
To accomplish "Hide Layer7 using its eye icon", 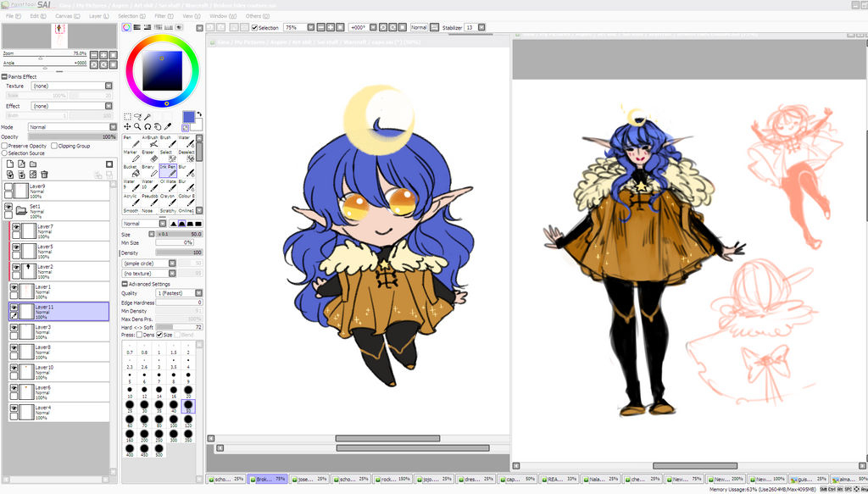I will tap(16, 227).
